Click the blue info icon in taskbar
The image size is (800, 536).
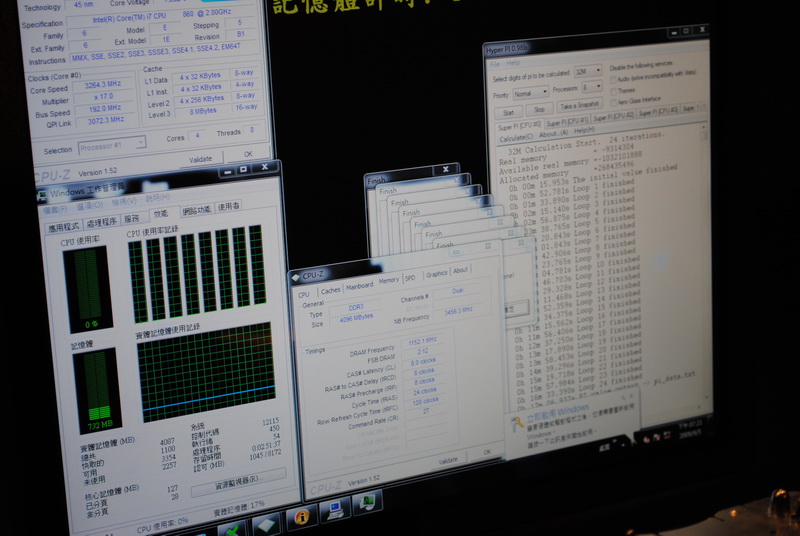tap(301, 518)
